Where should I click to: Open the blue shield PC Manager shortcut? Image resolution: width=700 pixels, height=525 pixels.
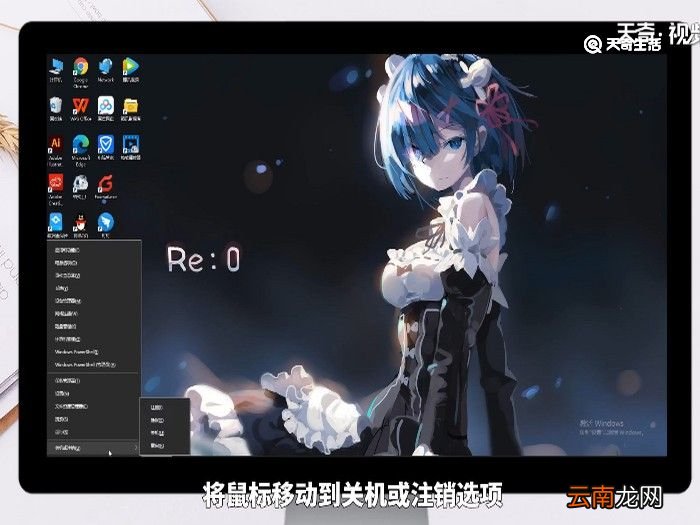point(106,148)
